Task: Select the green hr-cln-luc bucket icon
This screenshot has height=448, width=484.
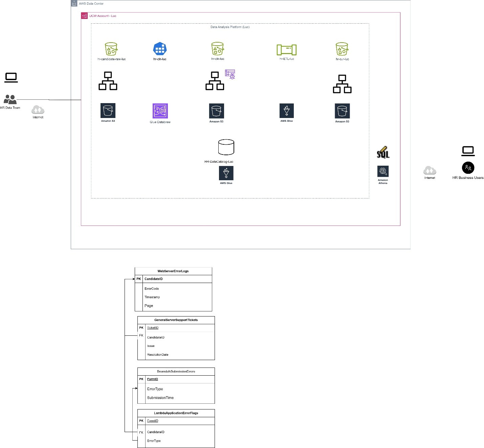Action: click(217, 49)
